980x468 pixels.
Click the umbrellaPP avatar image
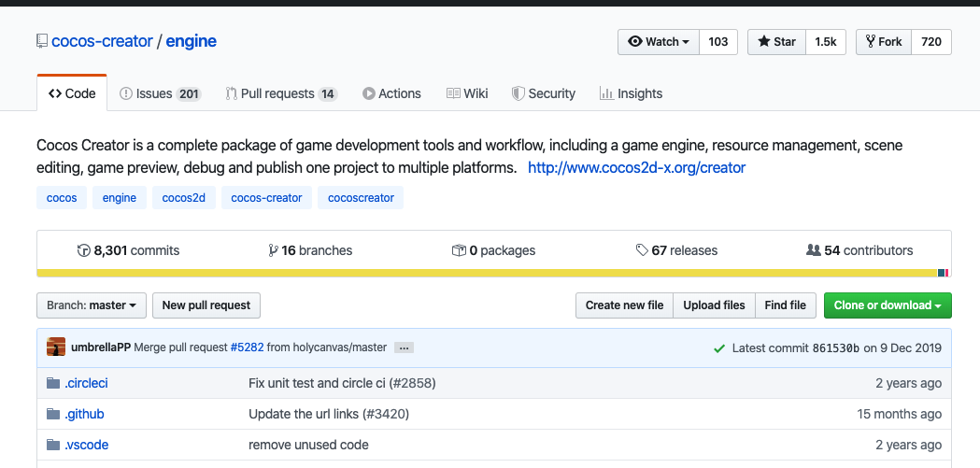[56, 347]
